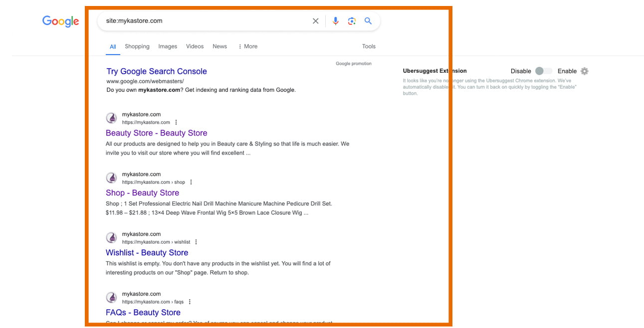Click the https://mykastore.com › faqs breadcrumb
The height and width of the screenshot is (328, 644).
pos(153,302)
